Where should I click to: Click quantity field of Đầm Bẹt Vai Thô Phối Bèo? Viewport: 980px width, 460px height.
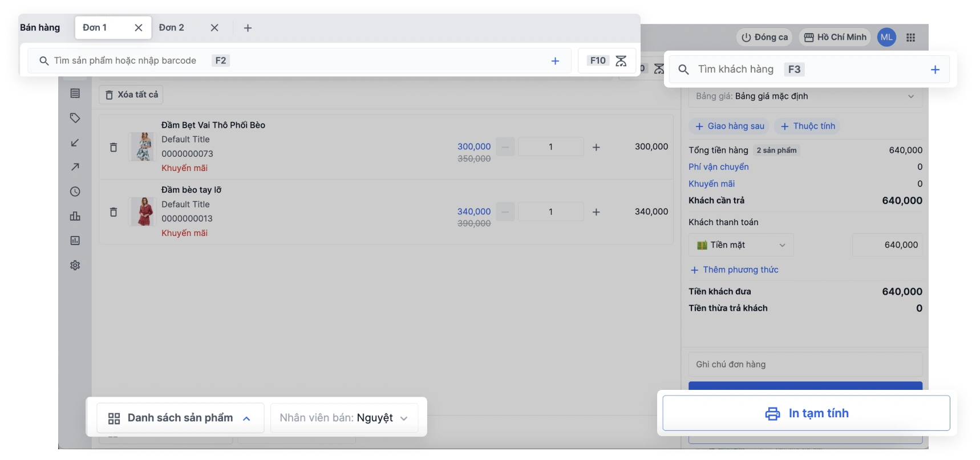coord(550,146)
